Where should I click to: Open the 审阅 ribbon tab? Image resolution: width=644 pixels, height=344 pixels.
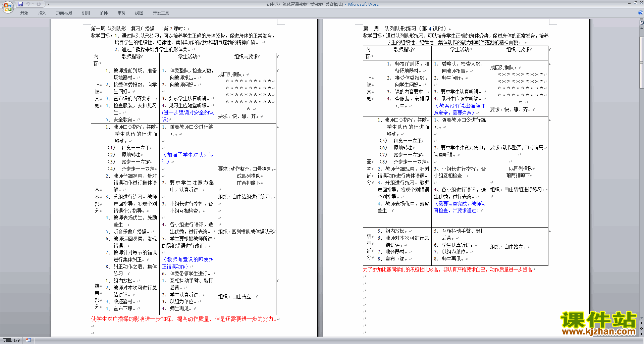(x=121, y=13)
